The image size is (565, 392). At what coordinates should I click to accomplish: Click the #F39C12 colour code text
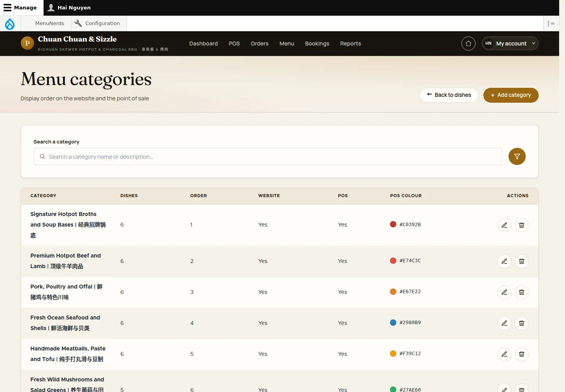(x=410, y=354)
